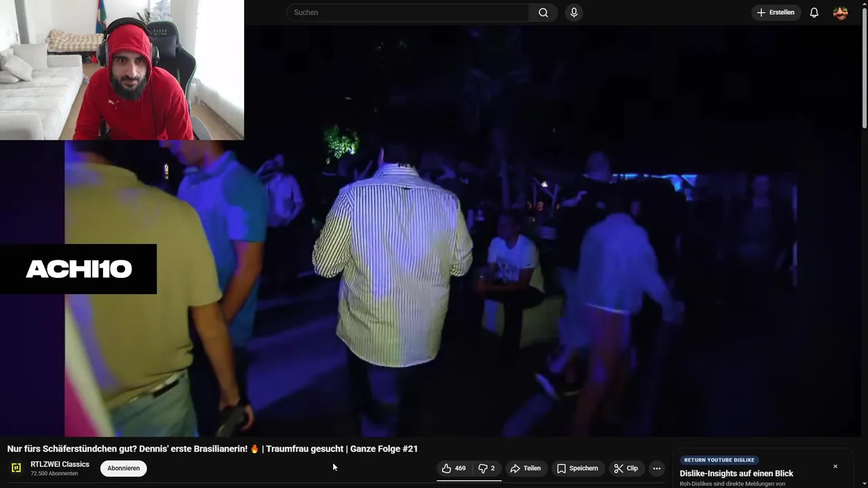
Task: Create a Clip with scissors button
Action: click(626, 468)
